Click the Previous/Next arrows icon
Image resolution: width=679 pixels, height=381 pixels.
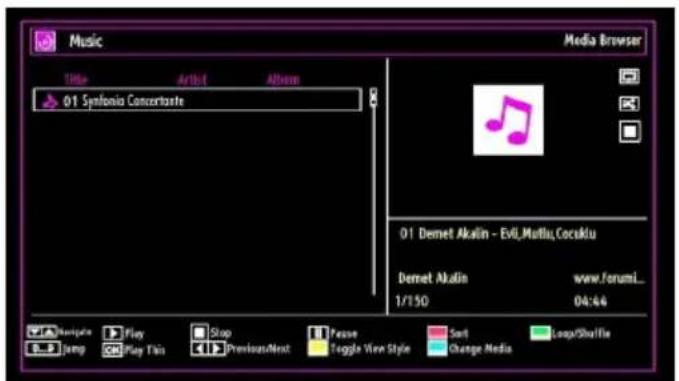click(x=208, y=349)
